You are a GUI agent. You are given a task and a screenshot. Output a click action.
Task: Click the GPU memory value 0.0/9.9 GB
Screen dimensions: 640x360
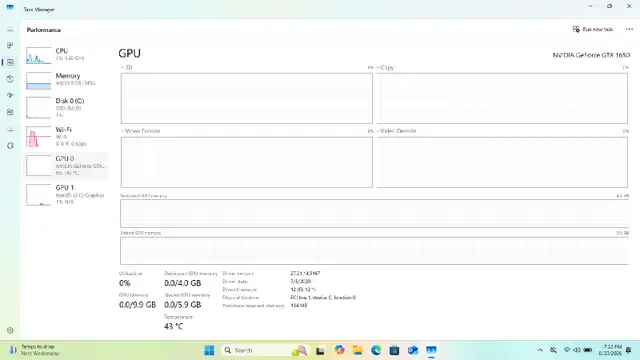pos(138,305)
